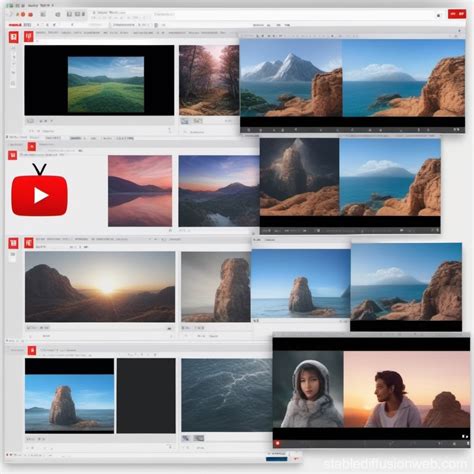The width and height of the screenshot is (474, 474).
Task: Select the blue dusk mountain river thumbnail
Action: click(x=219, y=191)
